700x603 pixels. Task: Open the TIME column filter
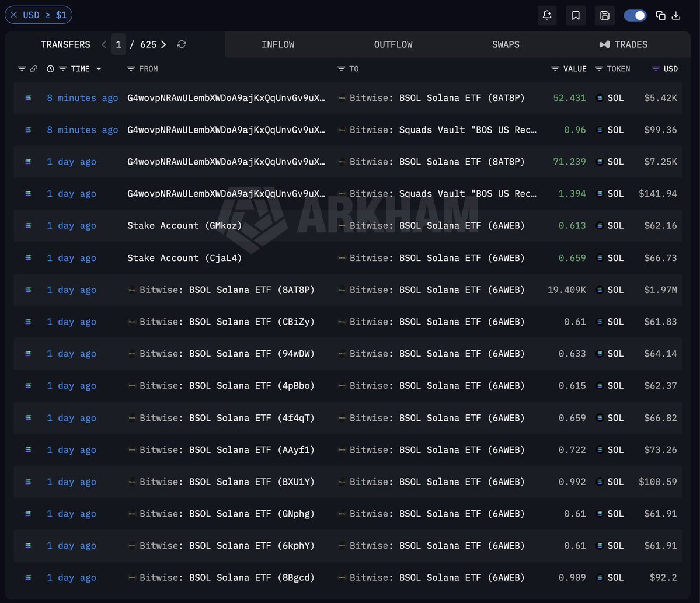tap(63, 69)
